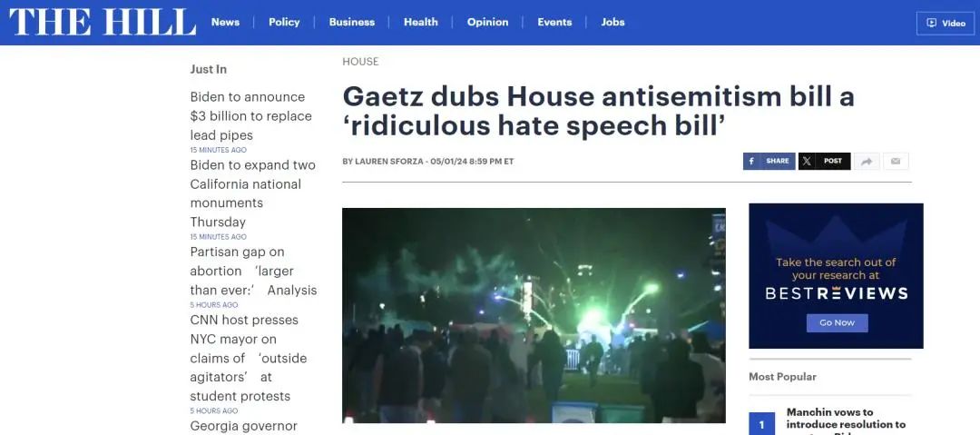
Task: Post article to X
Action: [x=824, y=161]
